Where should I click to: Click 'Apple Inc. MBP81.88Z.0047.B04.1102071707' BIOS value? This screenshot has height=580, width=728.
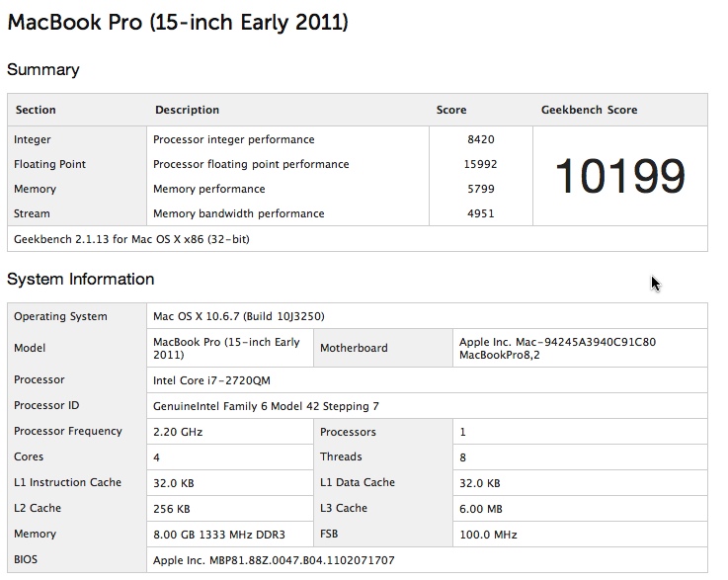274,560
